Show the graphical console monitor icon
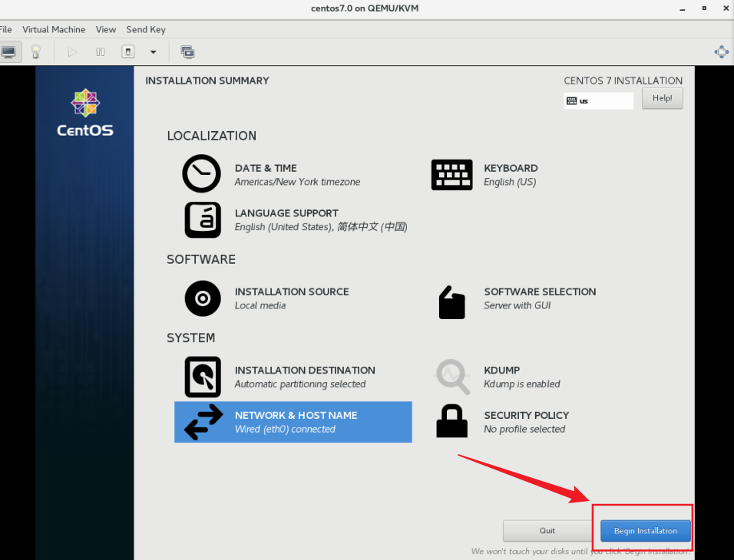 click(x=9, y=51)
